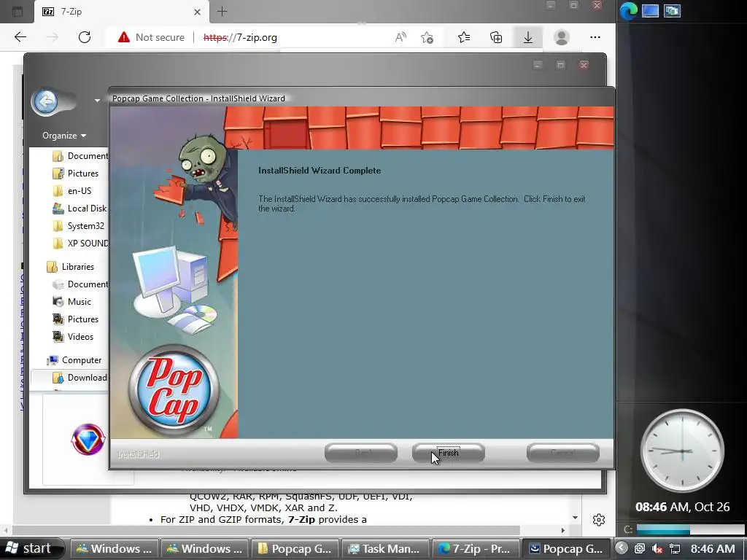Open page settings gear in Edge
This screenshot has width=747, height=560.
599,519
